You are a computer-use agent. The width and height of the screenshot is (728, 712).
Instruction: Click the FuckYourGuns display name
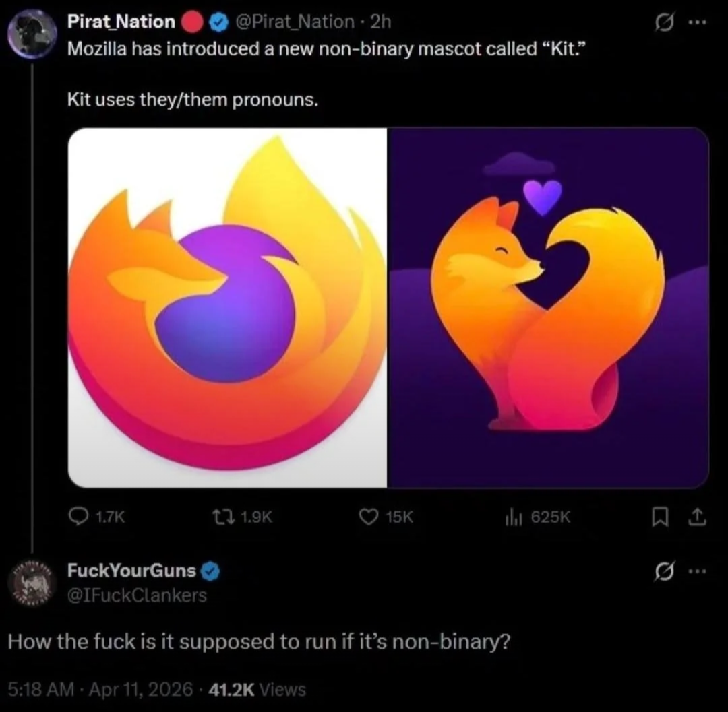click(132, 571)
